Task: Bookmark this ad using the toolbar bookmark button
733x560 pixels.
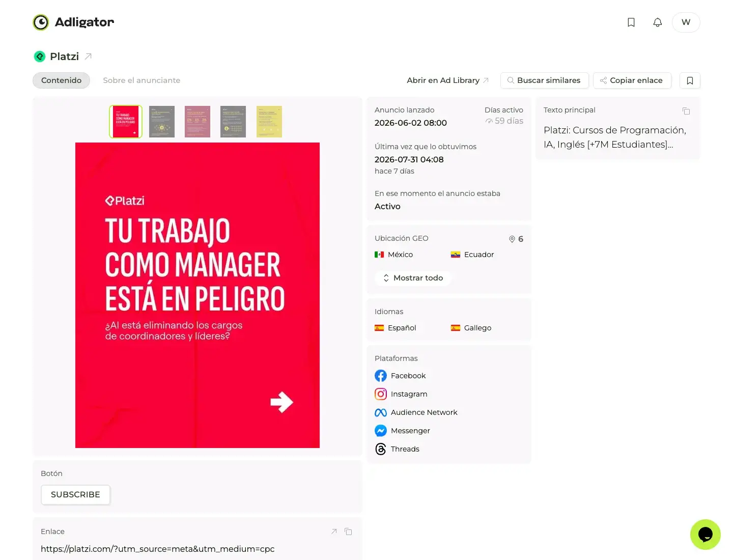Action: click(x=690, y=80)
